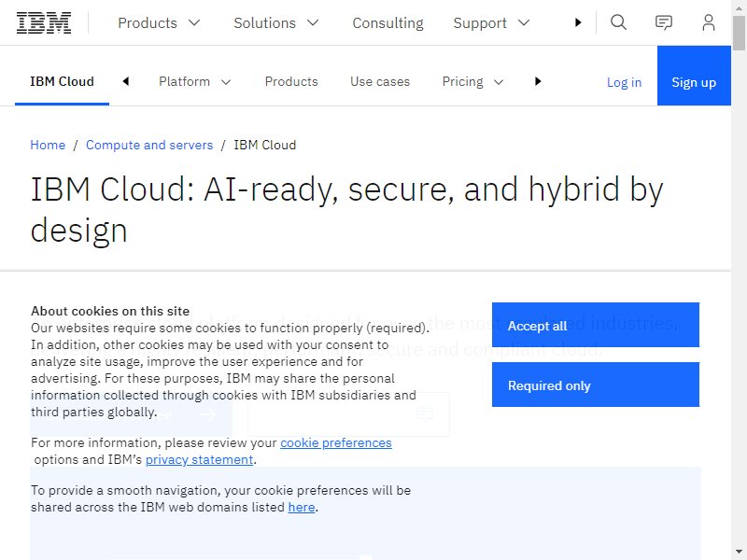Click right arrow in top masthead navigation
This screenshot has height=560, width=747.
pyautogui.click(x=578, y=22)
